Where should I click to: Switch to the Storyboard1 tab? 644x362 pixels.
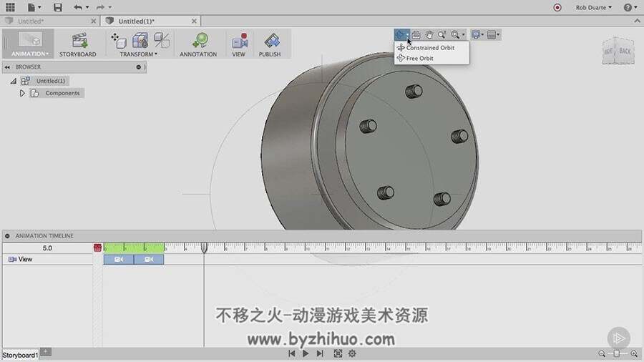point(20,355)
